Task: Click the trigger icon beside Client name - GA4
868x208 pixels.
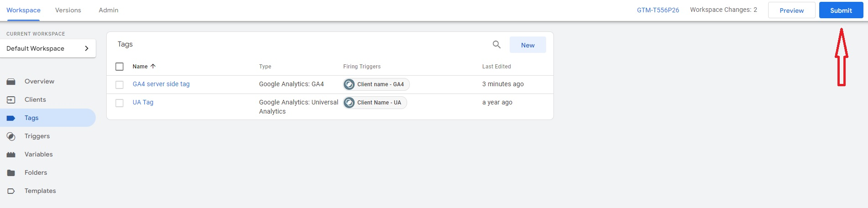Action: tap(349, 84)
